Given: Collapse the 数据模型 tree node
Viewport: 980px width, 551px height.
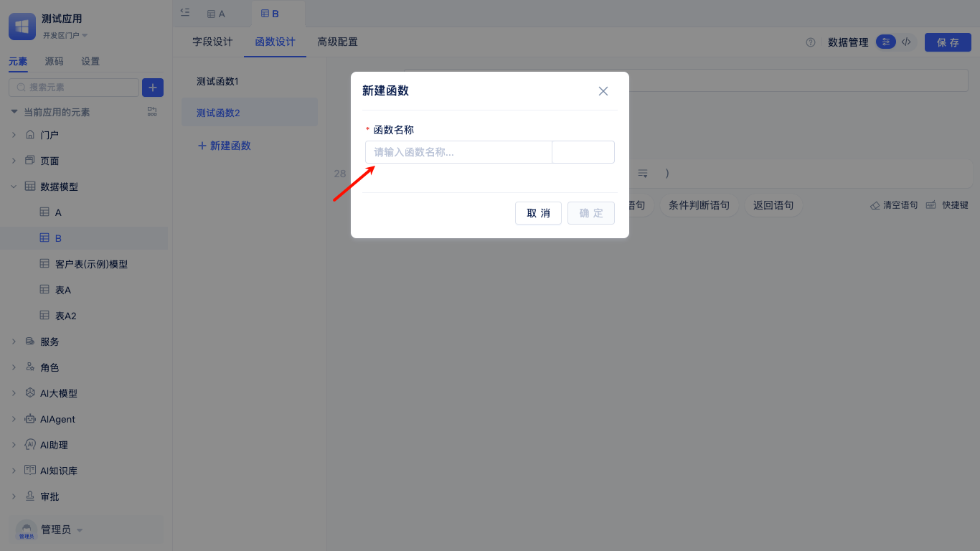Looking at the screenshot, I should pos(14,187).
